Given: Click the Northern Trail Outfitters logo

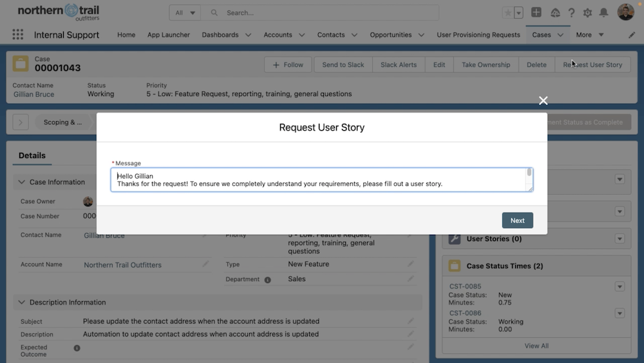Looking at the screenshot, I should [x=59, y=12].
